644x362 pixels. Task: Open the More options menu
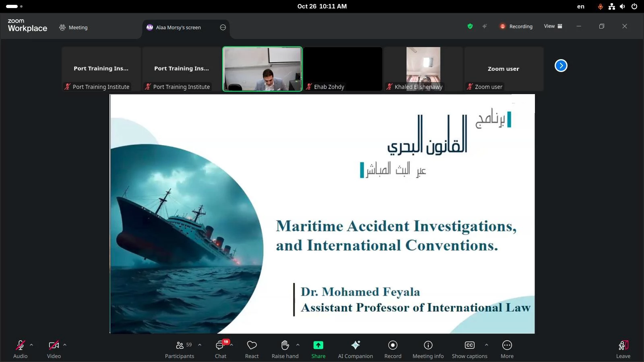pos(507,349)
